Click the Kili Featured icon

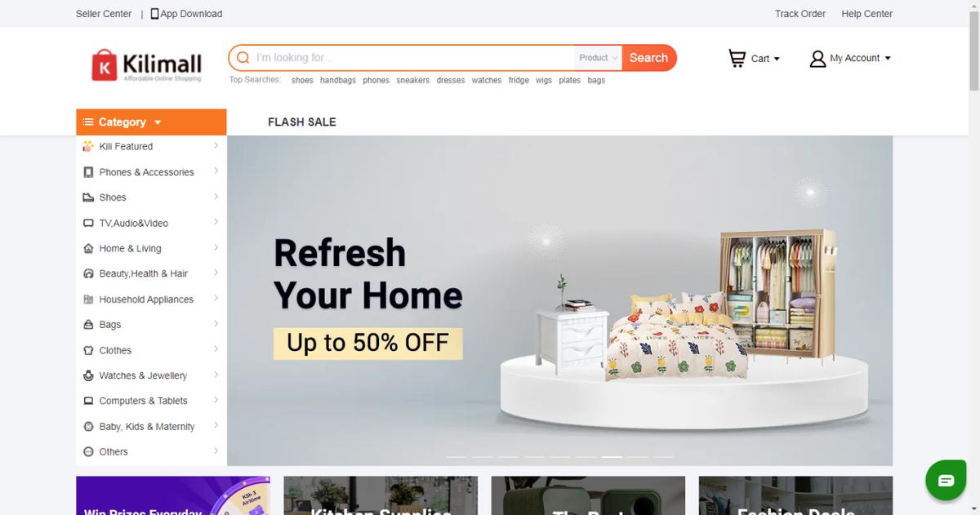pyautogui.click(x=88, y=147)
